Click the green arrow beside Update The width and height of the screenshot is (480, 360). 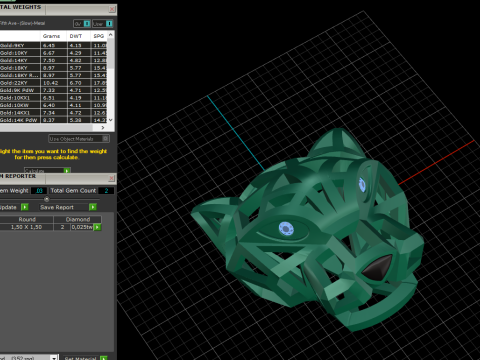(x=25, y=207)
